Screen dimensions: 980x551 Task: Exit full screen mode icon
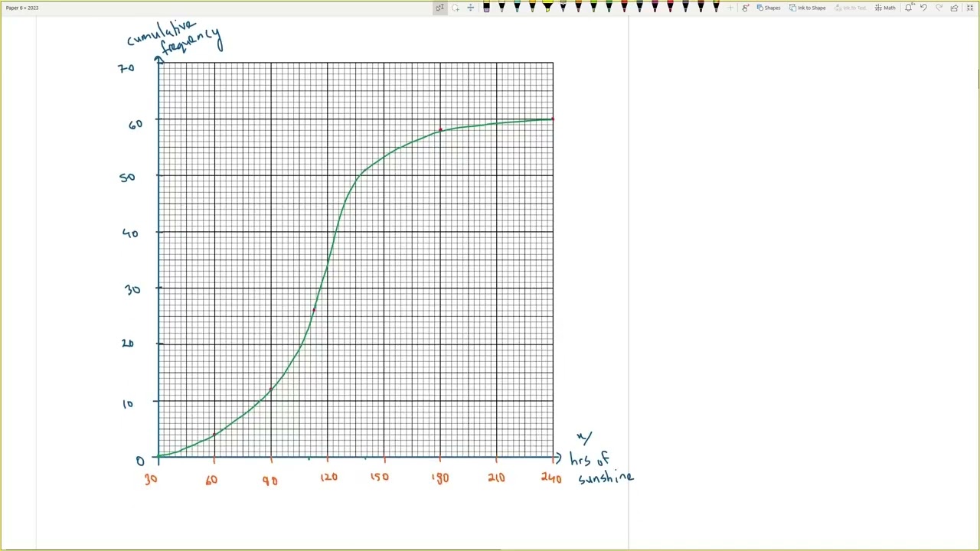coord(970,8)
